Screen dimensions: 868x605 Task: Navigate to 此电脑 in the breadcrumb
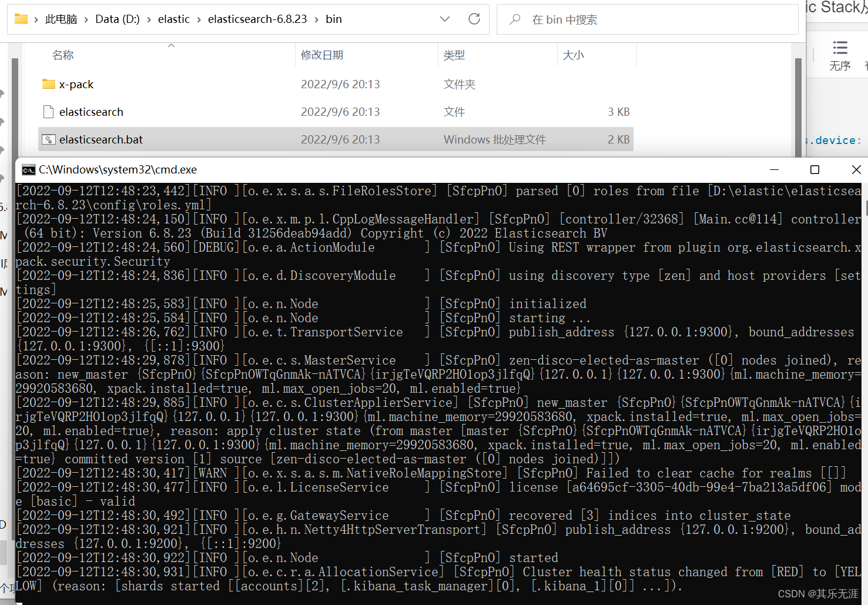tap(61, 18)
